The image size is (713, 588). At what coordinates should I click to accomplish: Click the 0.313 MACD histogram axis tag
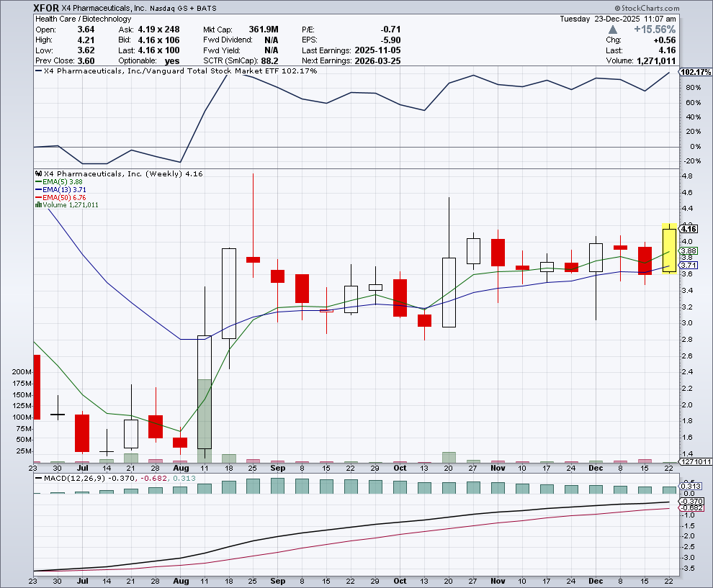[x=690, y=487]
